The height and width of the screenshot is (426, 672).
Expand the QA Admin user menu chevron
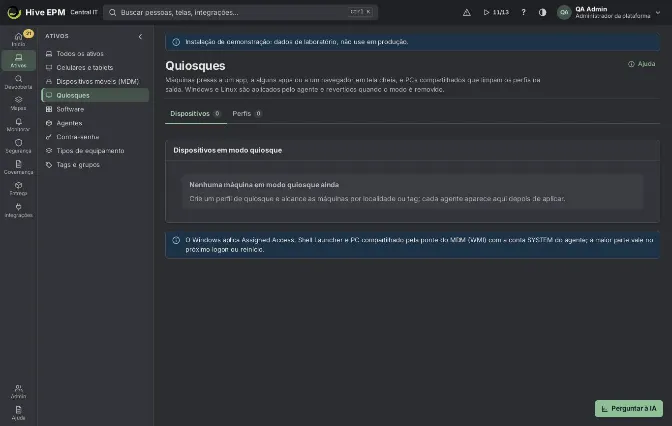point(658,12)
